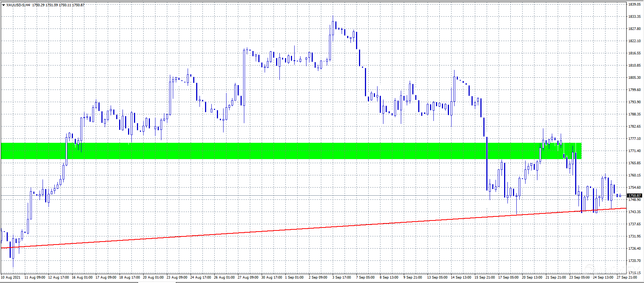Click the 1822.10 price axis label
The height and width of the screenshot is (283, 644).
pos(634,41)
